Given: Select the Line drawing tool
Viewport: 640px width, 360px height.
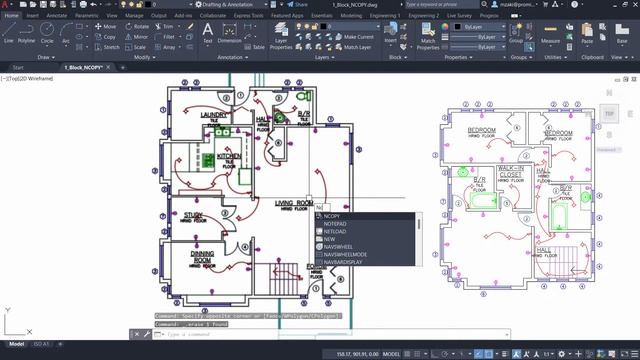Looking at the screenshot, I should (9, 33).
